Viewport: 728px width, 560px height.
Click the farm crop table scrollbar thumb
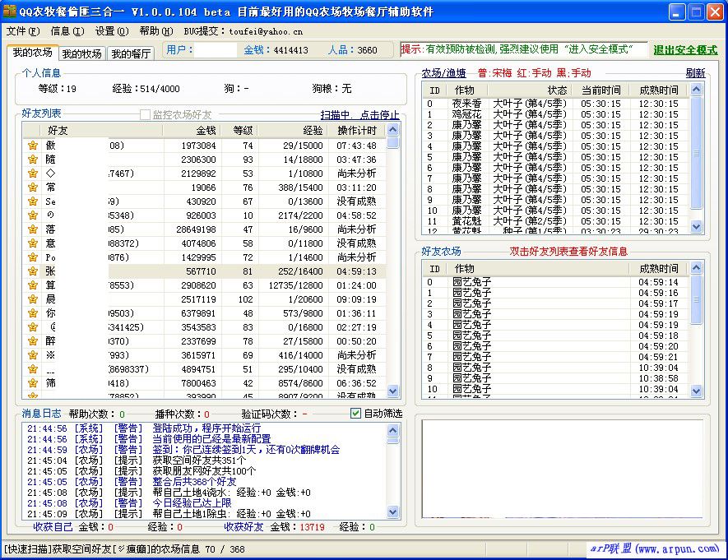696,153
